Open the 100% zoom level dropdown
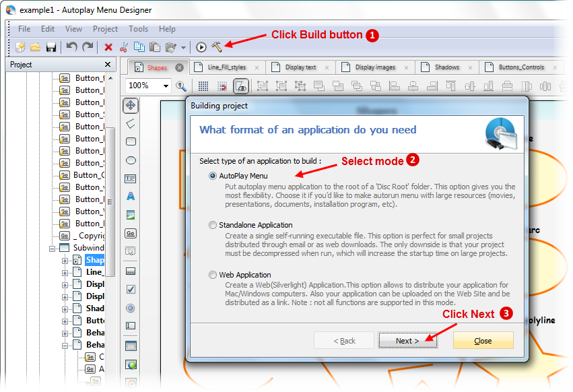The width and height of the screenshot is (573, 392). pos(166,86)
